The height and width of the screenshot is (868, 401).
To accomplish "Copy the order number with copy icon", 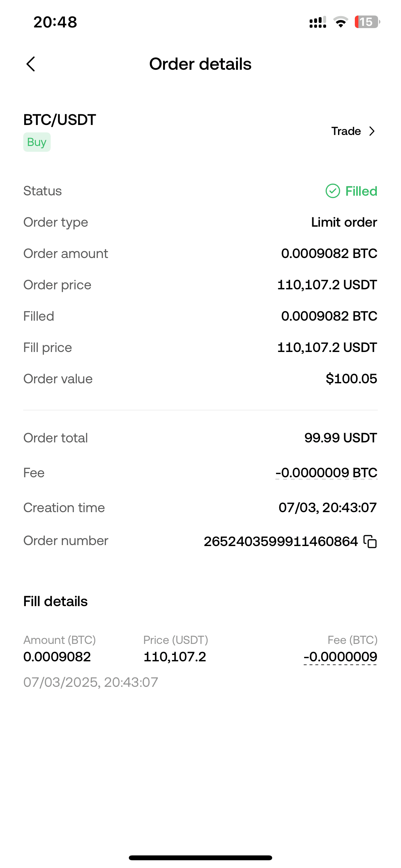I will click(x=370, y=542).
